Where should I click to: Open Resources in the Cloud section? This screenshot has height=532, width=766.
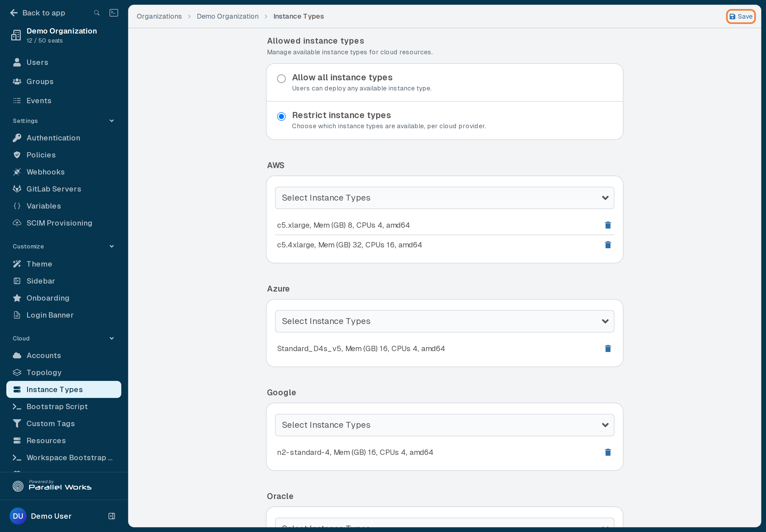pos(64,440)
